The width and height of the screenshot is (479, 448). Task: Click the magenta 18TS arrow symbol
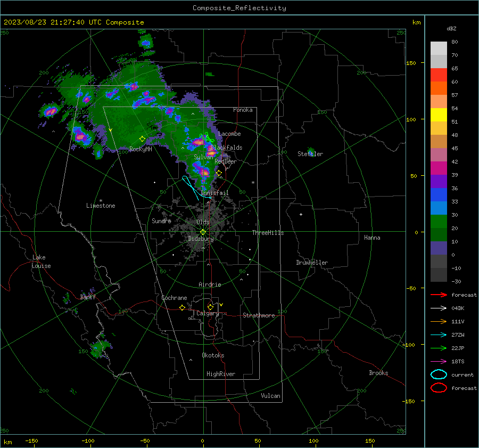439,362
